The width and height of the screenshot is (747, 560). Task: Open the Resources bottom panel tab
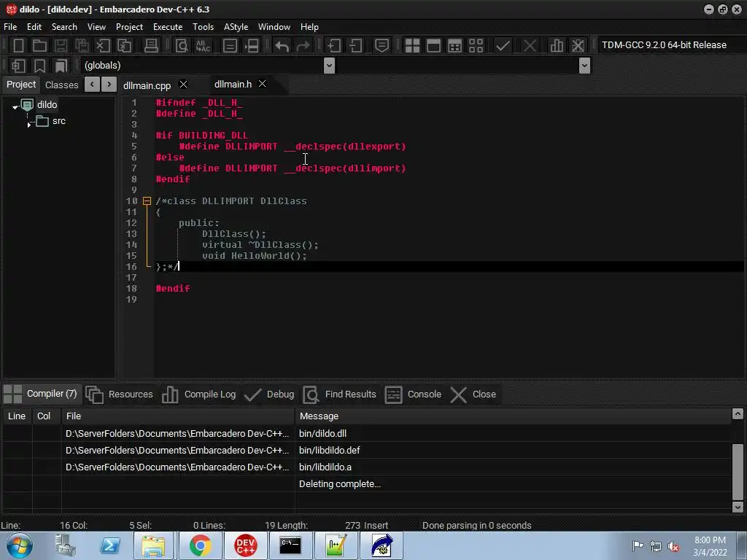pos(119,394)
